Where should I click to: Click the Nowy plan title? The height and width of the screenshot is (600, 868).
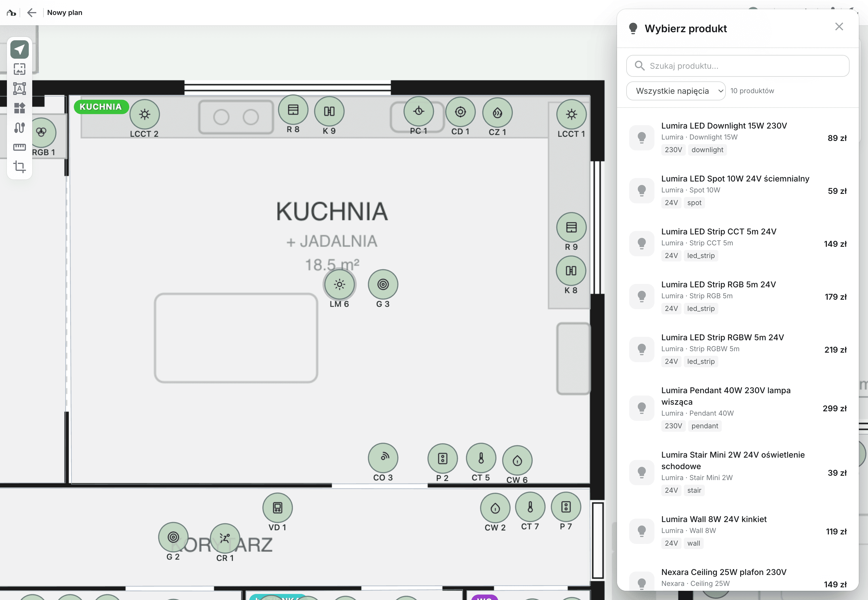point(65,13)
